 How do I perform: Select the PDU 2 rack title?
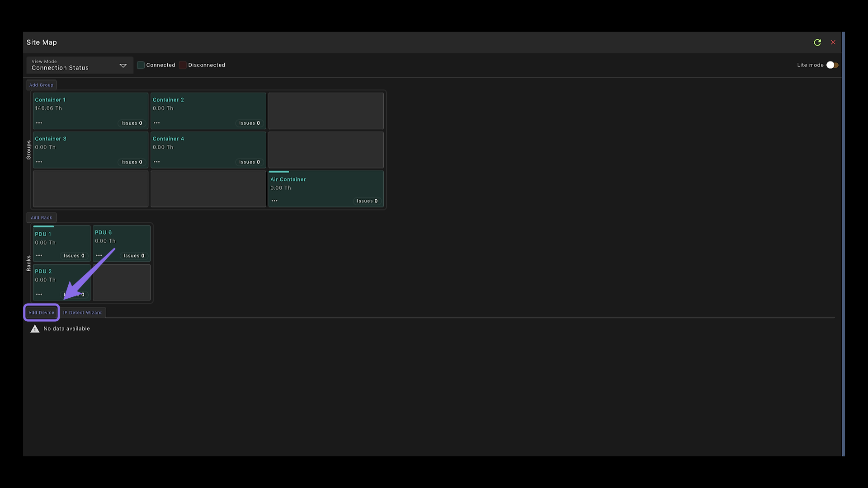pos(43,271)
